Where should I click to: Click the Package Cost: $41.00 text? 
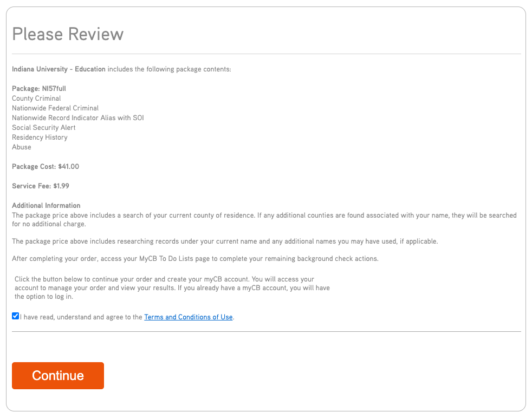tap(45, 166)
